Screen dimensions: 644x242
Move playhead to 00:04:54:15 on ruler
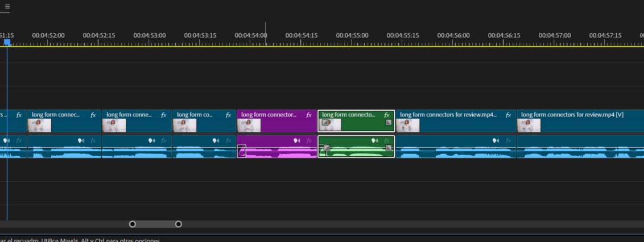[302, 36]
